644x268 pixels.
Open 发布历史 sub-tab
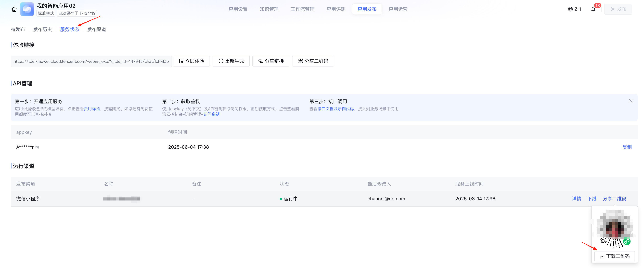click(x=43, y=30)
